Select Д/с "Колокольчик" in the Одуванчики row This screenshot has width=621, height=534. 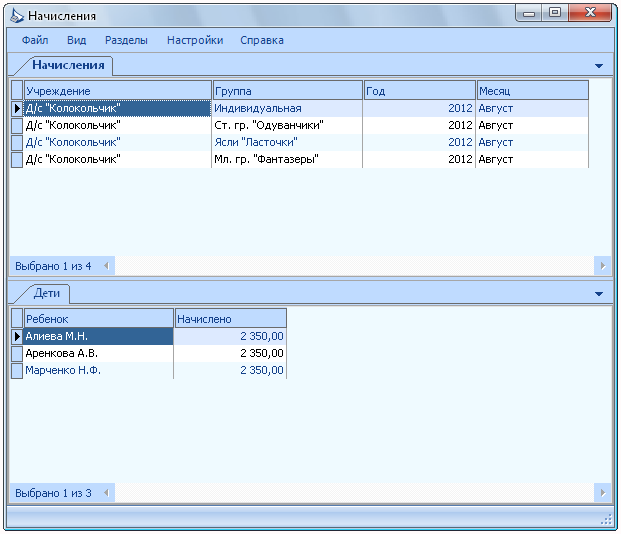point(118,125)
